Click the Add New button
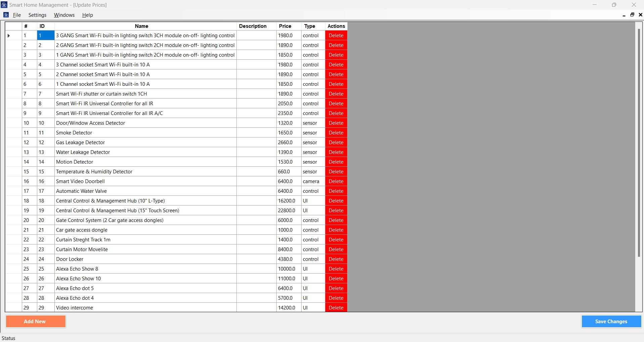This screenshot has height=342, width=644. (36, 321)
